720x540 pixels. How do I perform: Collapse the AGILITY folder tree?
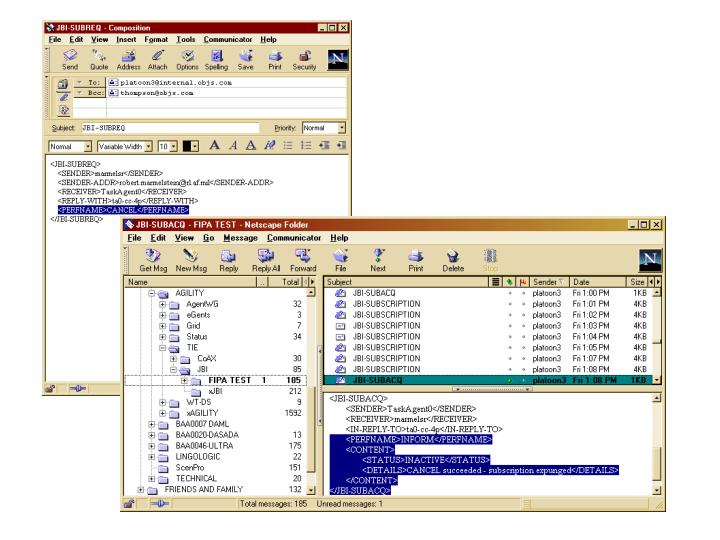(152, 293)
